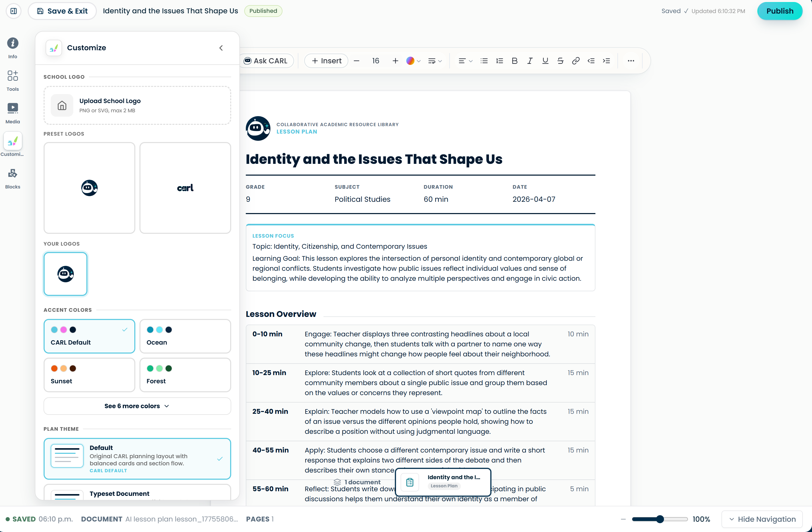This screenshot has height=532, width=812.
Task: Click the Lesson Overview heading
Action: pyautogui.click(x=281, y=314)
